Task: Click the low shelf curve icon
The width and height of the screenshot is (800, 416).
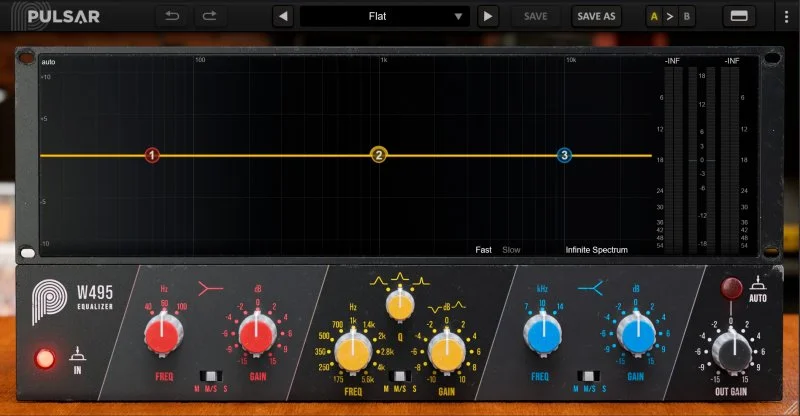Action: point(210,289)
